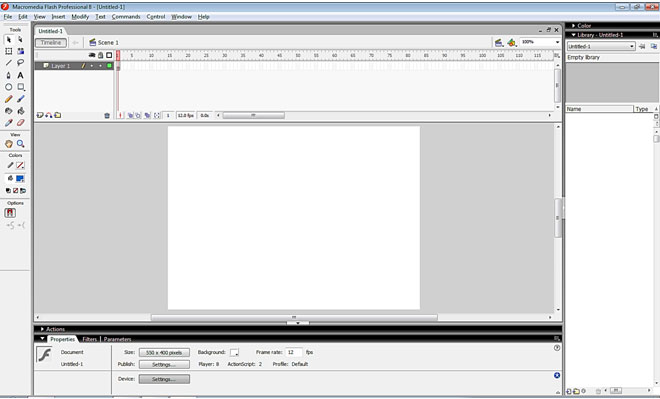
Task: Open the Control menu
Action: (x=156, y=17)
